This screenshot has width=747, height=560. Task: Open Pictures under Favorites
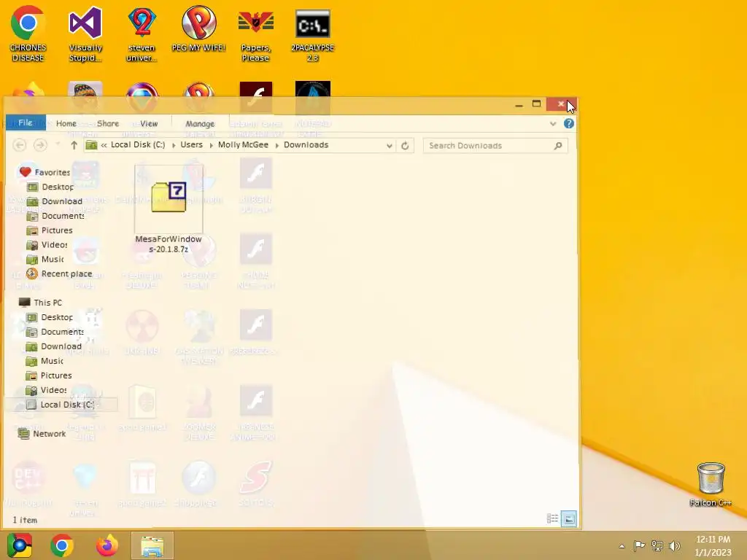pyautogui.click(x=50, y=230)
